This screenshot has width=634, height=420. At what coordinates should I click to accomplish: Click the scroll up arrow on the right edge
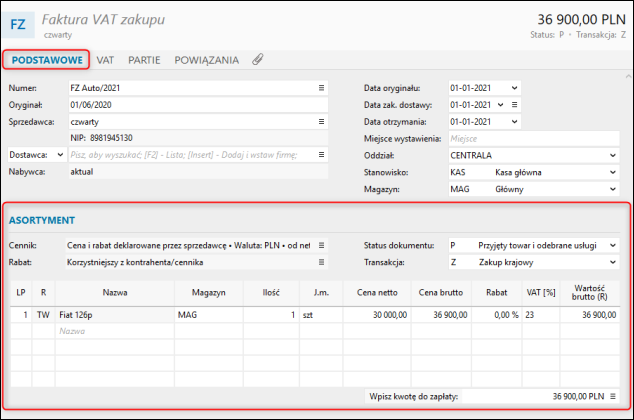(628, 76)
